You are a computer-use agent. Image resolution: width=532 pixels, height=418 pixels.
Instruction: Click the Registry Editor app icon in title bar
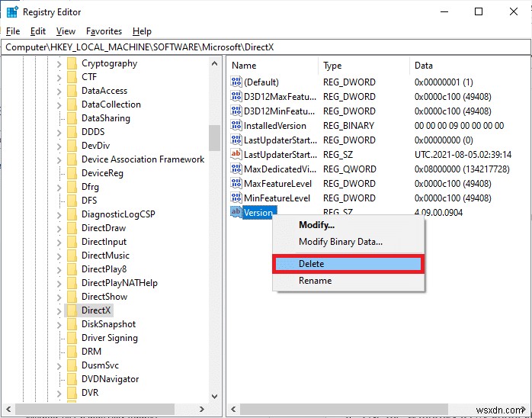tap(12, 12)
